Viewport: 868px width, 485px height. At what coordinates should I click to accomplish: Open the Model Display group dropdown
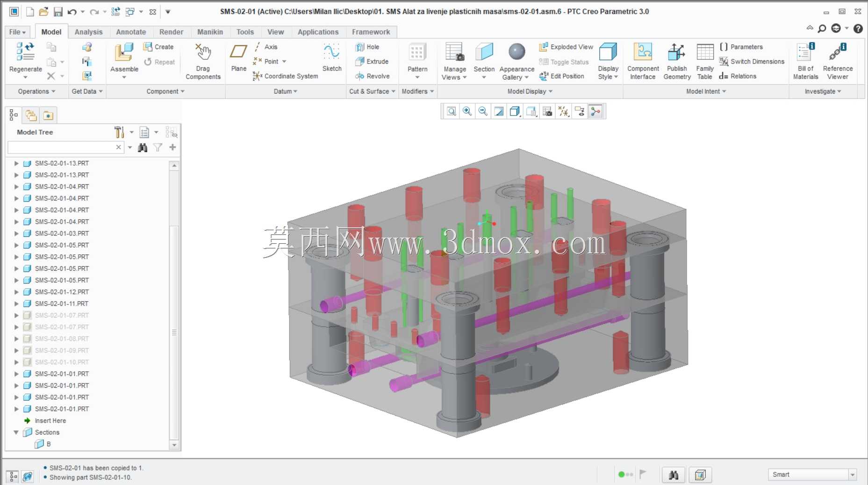click(x=530, y=91)
